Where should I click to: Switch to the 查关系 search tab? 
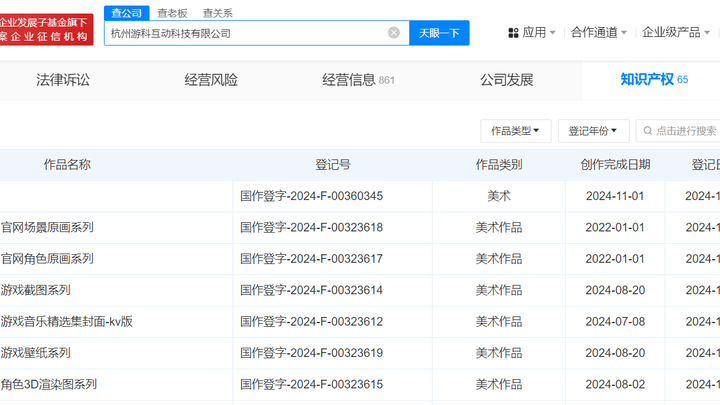217,13
